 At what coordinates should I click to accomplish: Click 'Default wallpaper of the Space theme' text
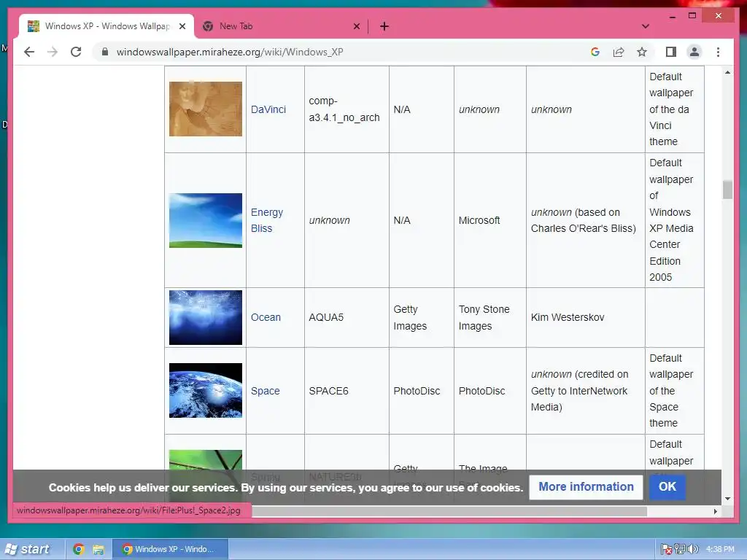tap(671, 391)
